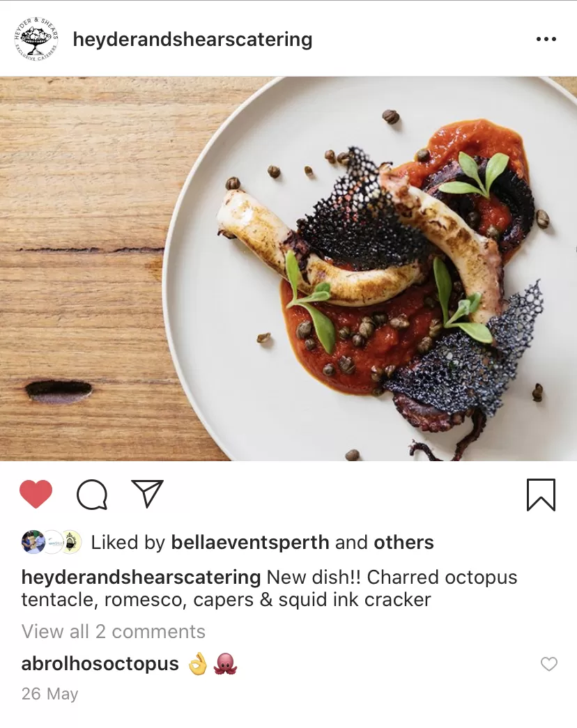Screen dimensions: 577x728
Task: Open the first liker's avatar thumbnail
Action: pyautogui.click(x=33, y=542)
